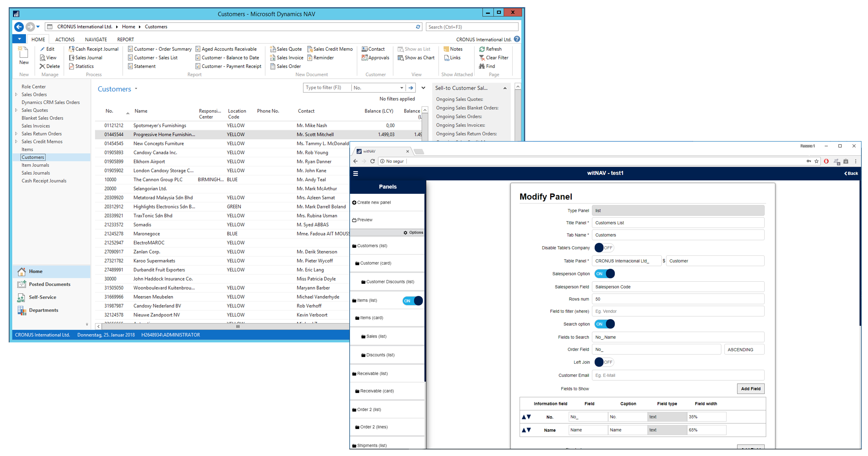The image size is (868, 456).
Task: Switch to the ACTIONS ribbon tab
Action: click(64, 39)
